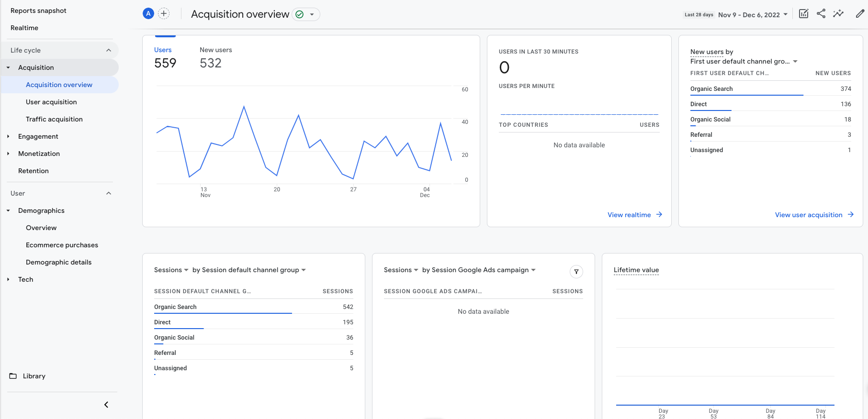Collapse the sidebar with the left chevron
The height and width of the screenshot is (419, 868).
pyautogui.click(x=106, y=405)
